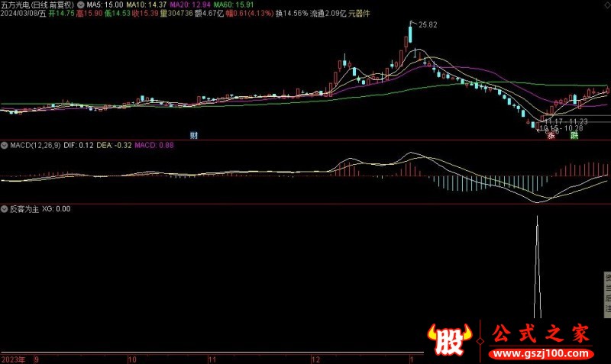Open the main chart indicator settings arrow
Screen dimensions: 611x364
pos(81,5)
